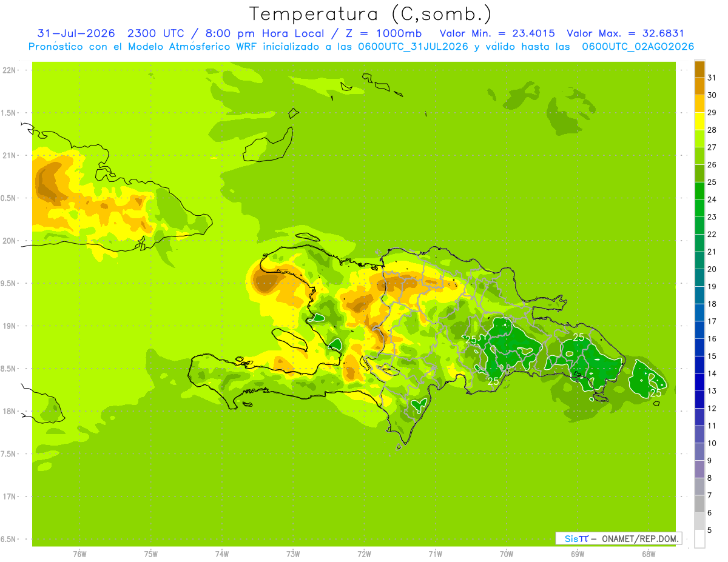Click the "69W" longitude axis label
Viewport: 728px width, 562px height.
tap(578, 554)
